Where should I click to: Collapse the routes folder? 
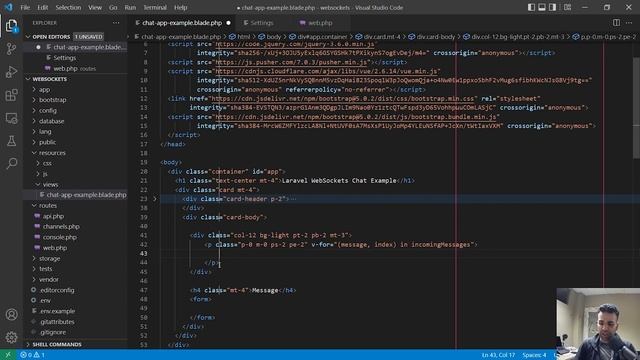48,205
